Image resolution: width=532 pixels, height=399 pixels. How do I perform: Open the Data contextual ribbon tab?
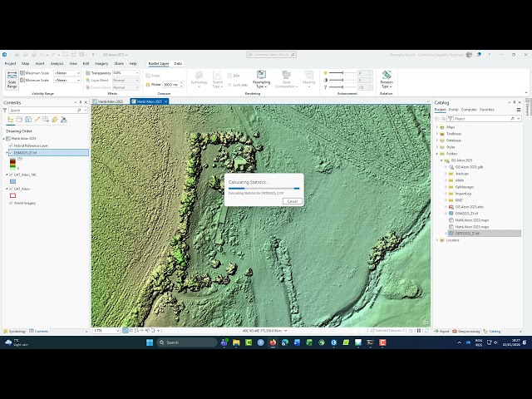[x=178, y=63]
